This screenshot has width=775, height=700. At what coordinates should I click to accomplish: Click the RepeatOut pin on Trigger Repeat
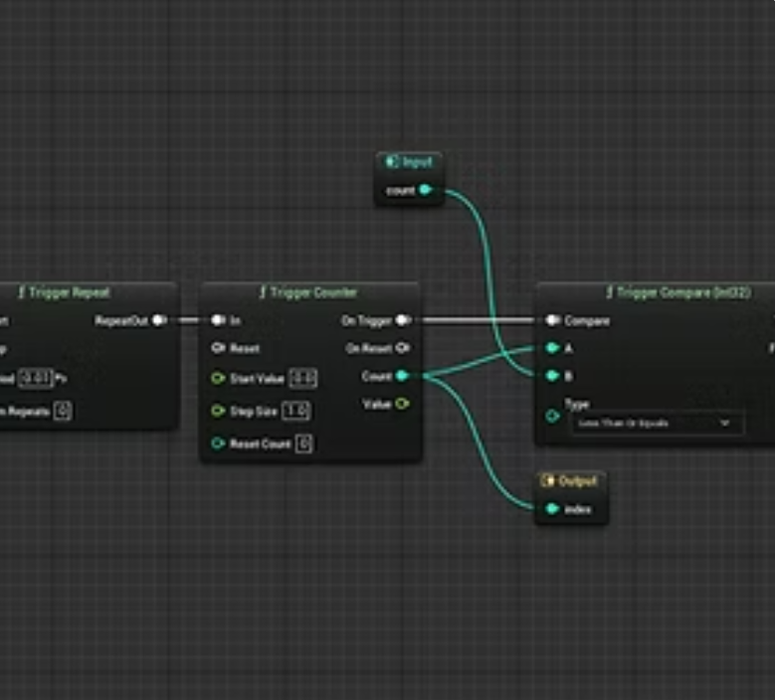[x=159, y=320]
